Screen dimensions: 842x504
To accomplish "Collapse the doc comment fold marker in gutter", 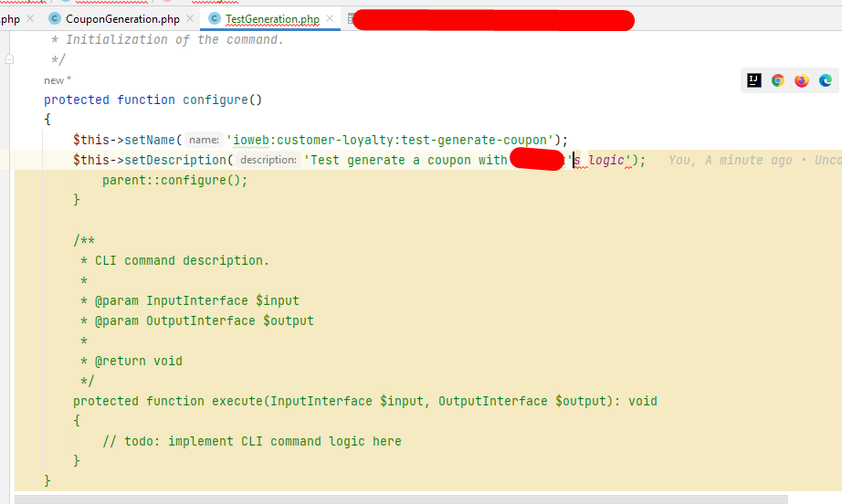I will tap(9, 59).
